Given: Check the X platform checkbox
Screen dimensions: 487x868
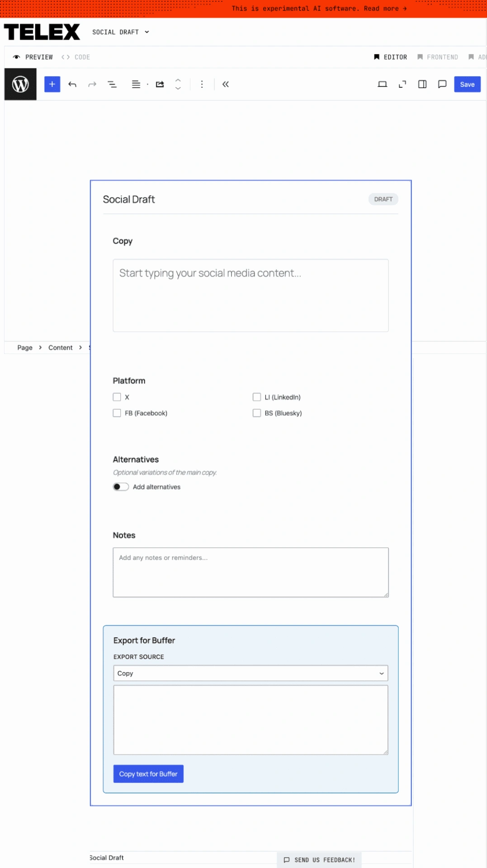Looking at the screenshot, I should click(117, 397).
